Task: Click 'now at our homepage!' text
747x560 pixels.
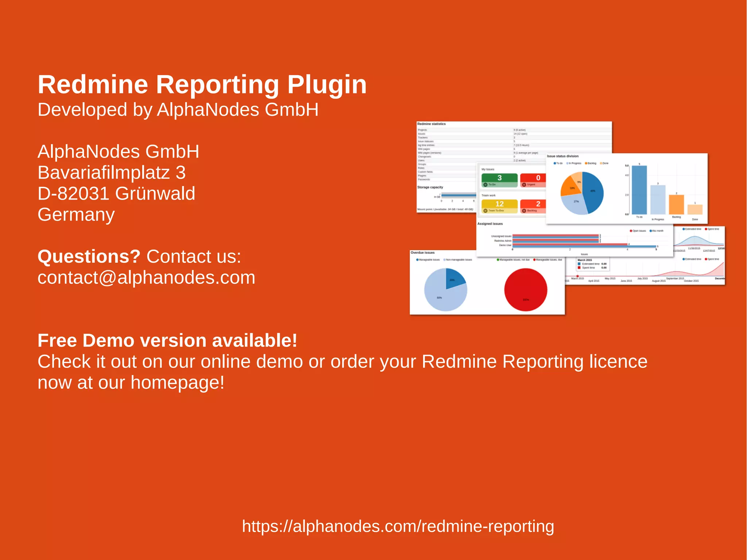Action: [131, 383]
